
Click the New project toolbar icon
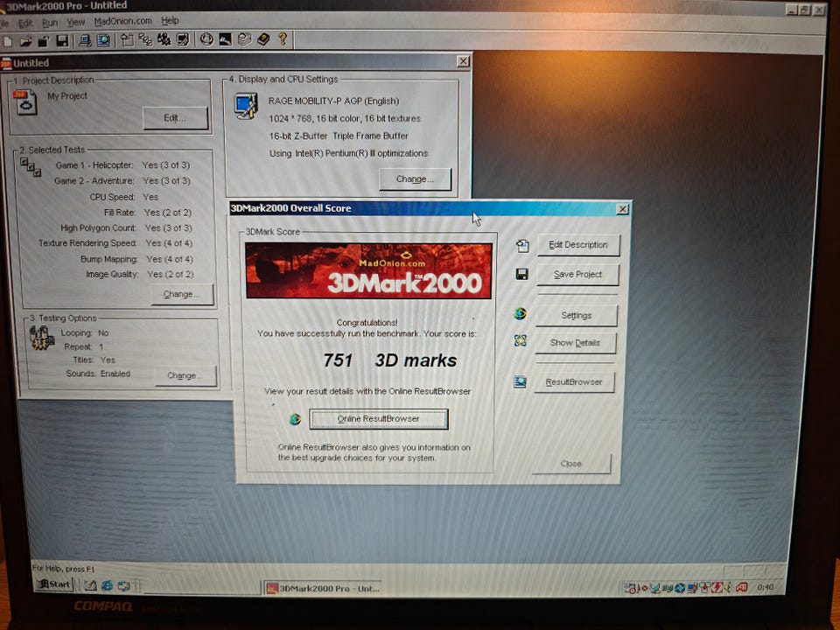click(x=8, y=41)
